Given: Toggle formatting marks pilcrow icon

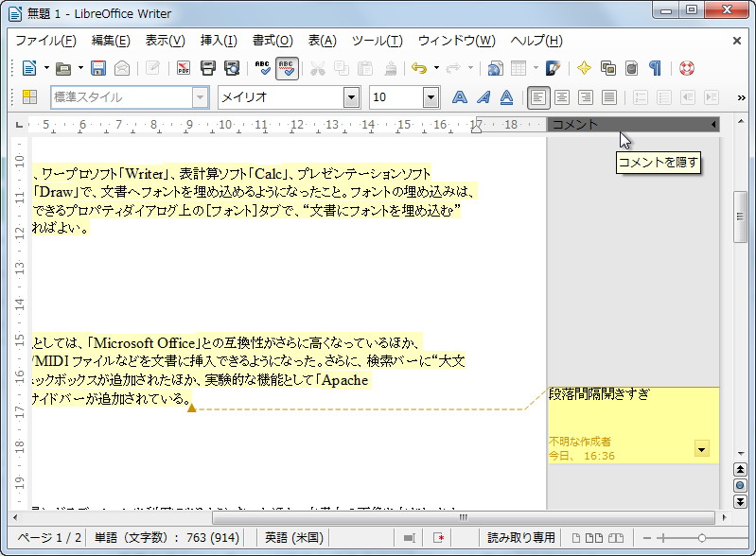Looking at the screenshot, I should click(x=656, y=68).
